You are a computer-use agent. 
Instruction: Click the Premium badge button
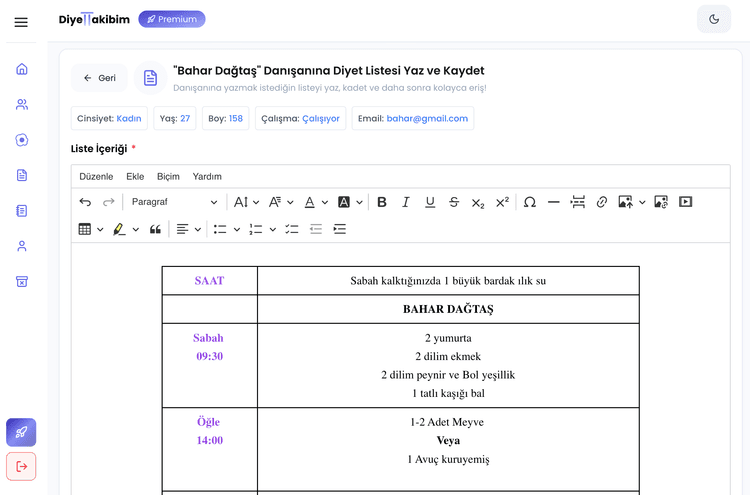pyautogui.click(x=171, y=19)
